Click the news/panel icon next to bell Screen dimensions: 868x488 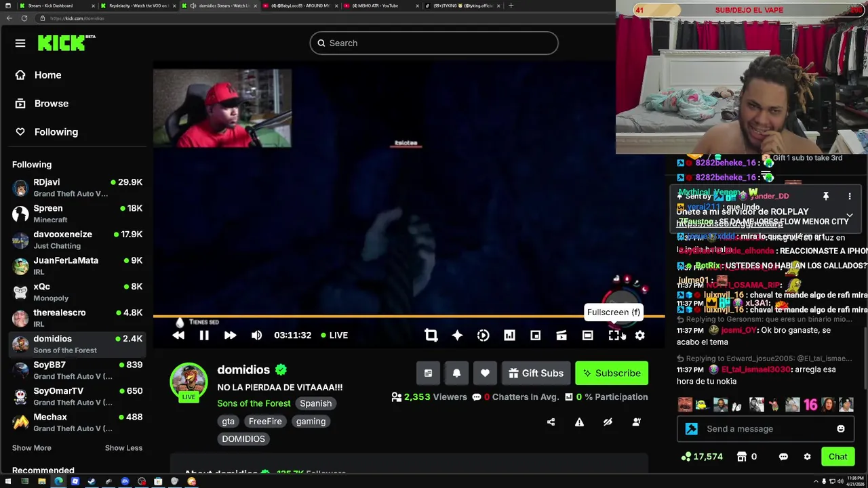click(428, 373)
